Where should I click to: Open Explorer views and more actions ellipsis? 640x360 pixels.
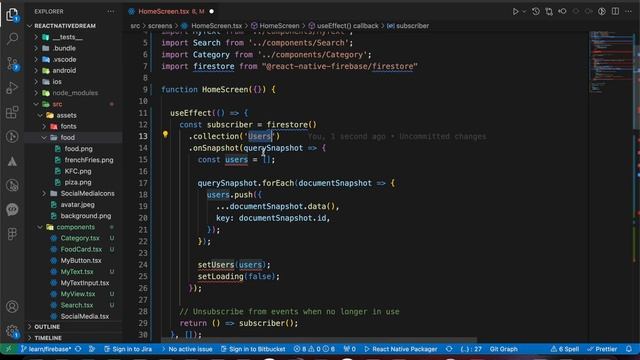point(111,11)
